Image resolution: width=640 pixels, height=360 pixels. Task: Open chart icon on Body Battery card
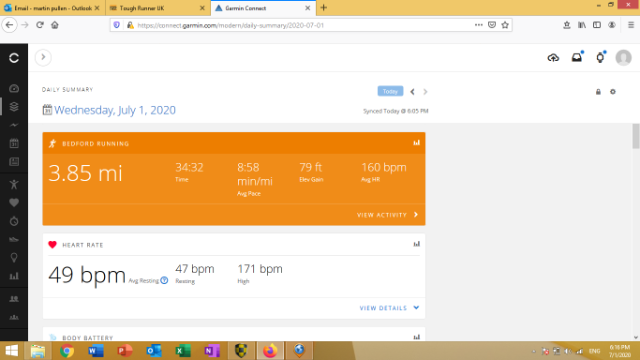pyautogui.click(x=416, y=337)
